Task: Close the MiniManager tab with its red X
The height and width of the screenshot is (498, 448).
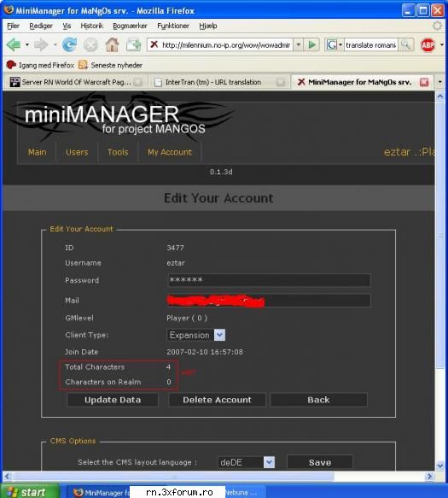Action: pos(424,82)
